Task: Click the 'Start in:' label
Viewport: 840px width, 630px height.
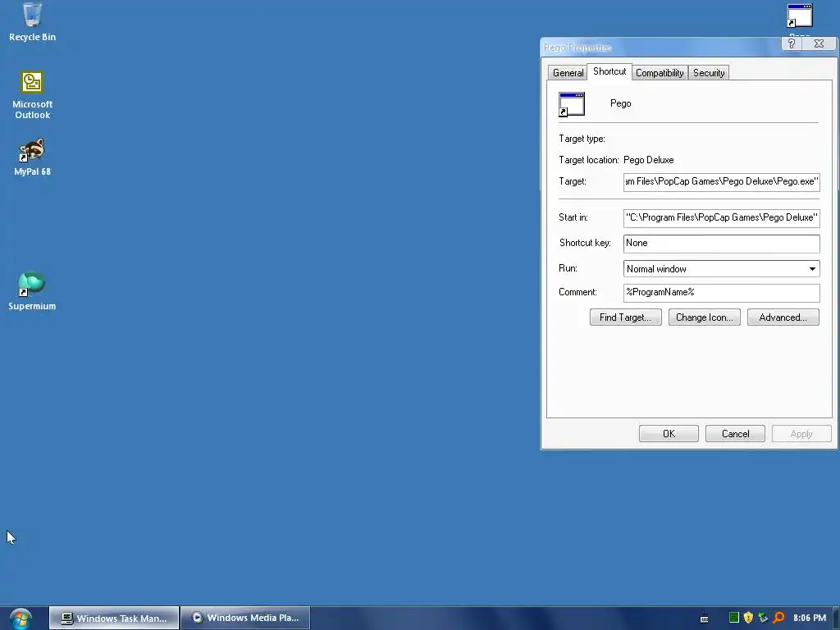Action: tap(573, 217)
